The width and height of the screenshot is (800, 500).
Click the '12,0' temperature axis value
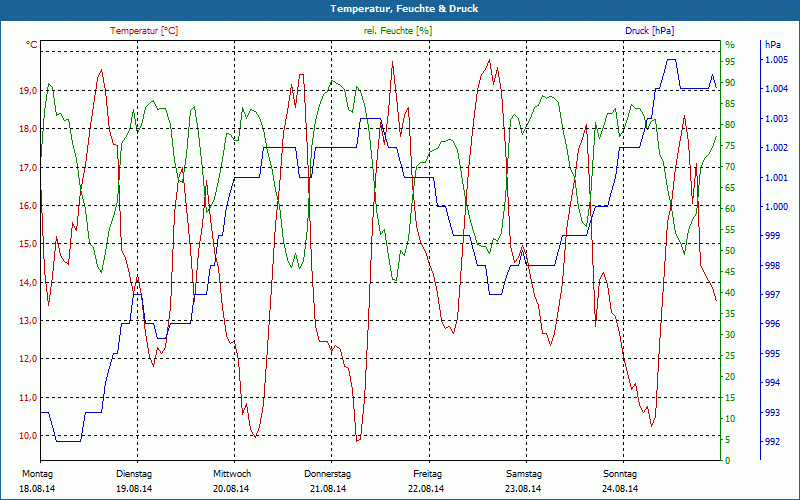coord(29,359)
